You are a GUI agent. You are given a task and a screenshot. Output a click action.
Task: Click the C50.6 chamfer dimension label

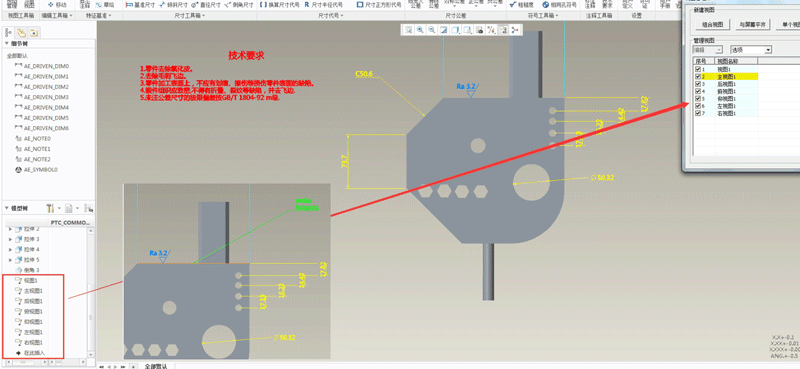point(364,74)
